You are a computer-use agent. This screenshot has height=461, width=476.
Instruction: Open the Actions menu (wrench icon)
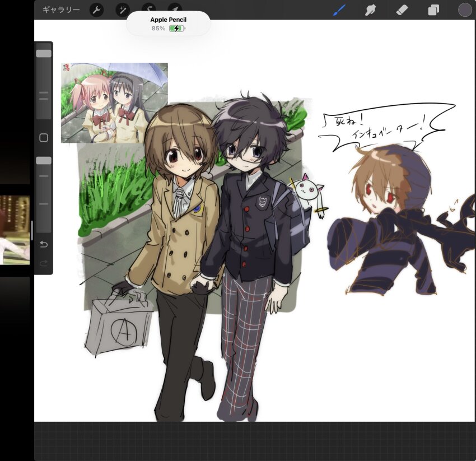pos(97,10)
